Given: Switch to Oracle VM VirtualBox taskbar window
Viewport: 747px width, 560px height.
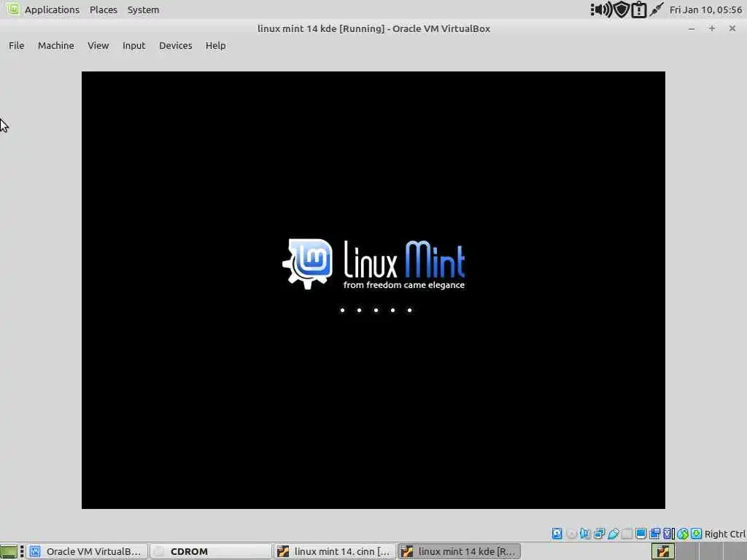Looking at the screenshot, I should point(88,551).
